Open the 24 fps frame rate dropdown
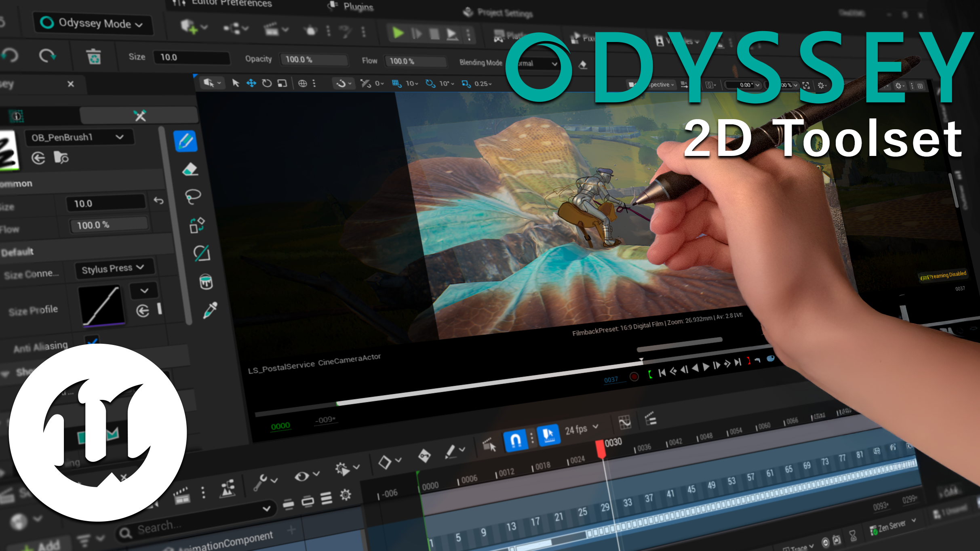The width and height of the screenshot is (980, 551). (x=581, y=429)
